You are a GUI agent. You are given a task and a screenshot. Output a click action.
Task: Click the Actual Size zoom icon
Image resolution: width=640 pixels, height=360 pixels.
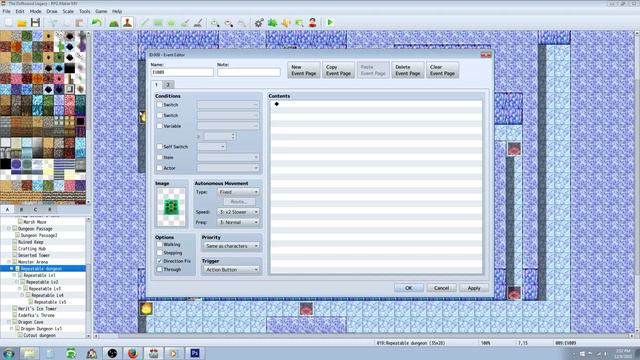click(x=242, y=23)
